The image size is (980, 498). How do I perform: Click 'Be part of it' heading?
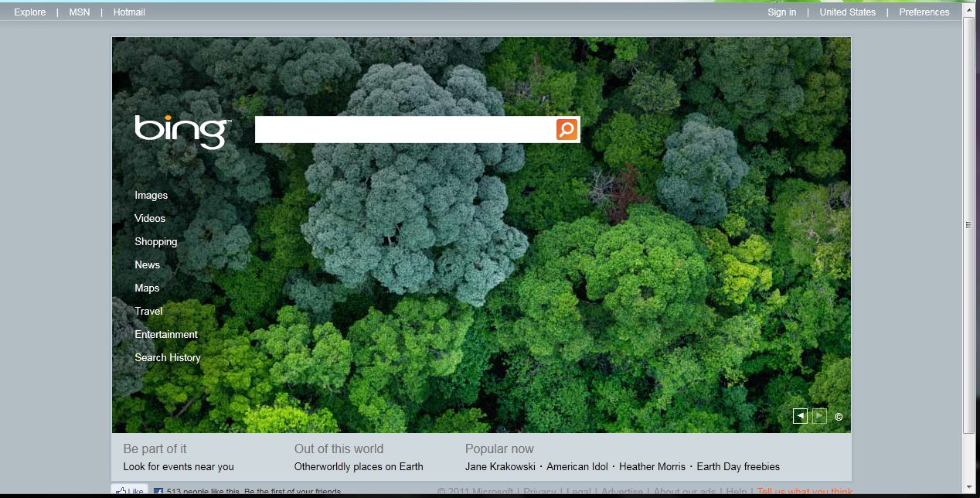[155, 449]
